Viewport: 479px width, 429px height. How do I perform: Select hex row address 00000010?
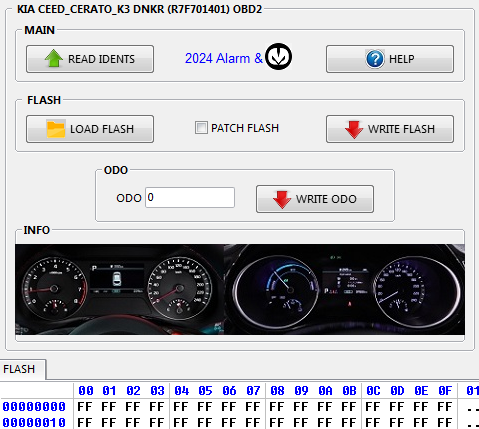pos(34,422)
